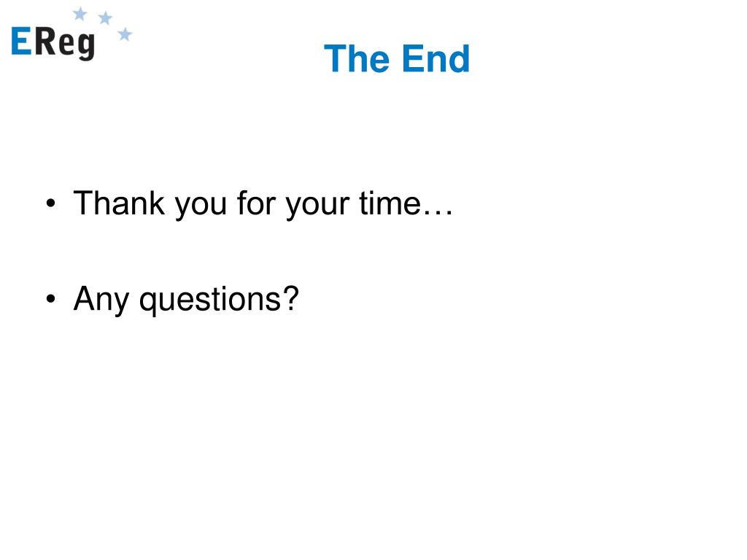
Task: Select the 'Thank you for your time…' line
Action: pos(263,204)
